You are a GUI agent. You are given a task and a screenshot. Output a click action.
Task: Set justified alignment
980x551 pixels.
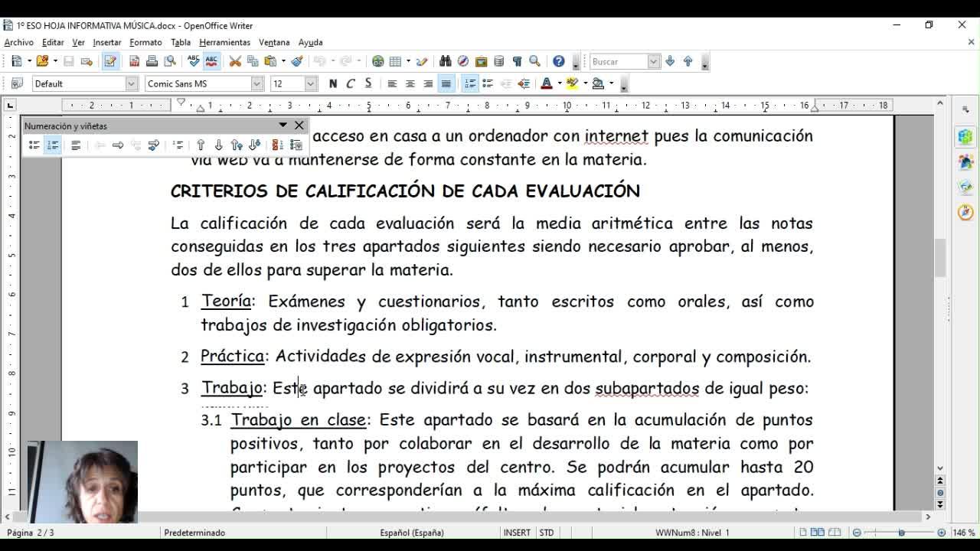[x=446, y=83]
